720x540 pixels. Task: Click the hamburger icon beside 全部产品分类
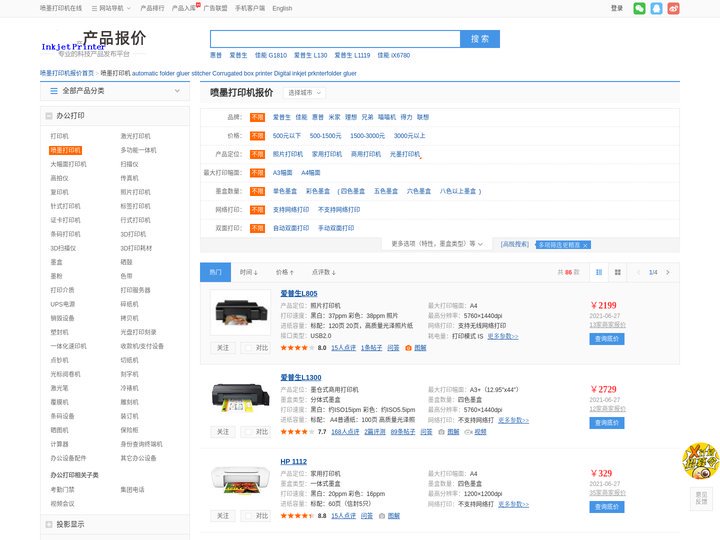tap(54, 91)
